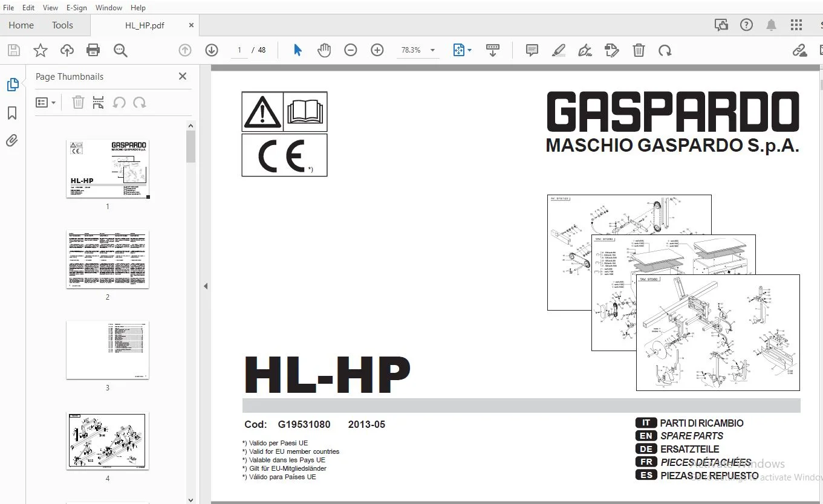
Task: Rotate selected thumbnail clockwise
Action: 140,103
